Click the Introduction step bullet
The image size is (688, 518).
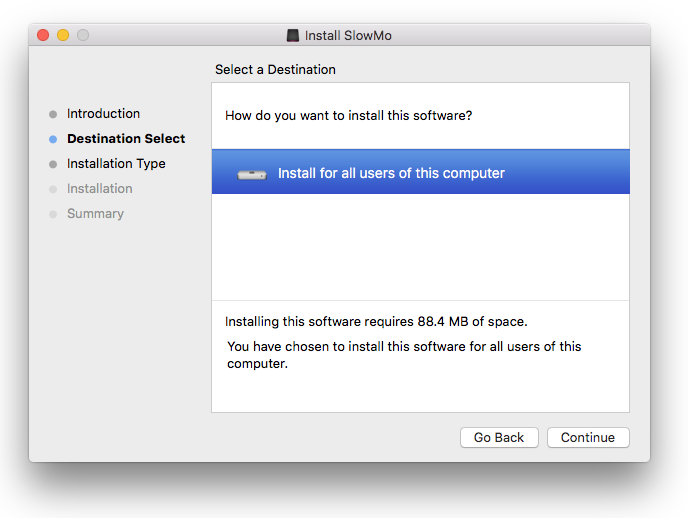click(x=53, y=115)
